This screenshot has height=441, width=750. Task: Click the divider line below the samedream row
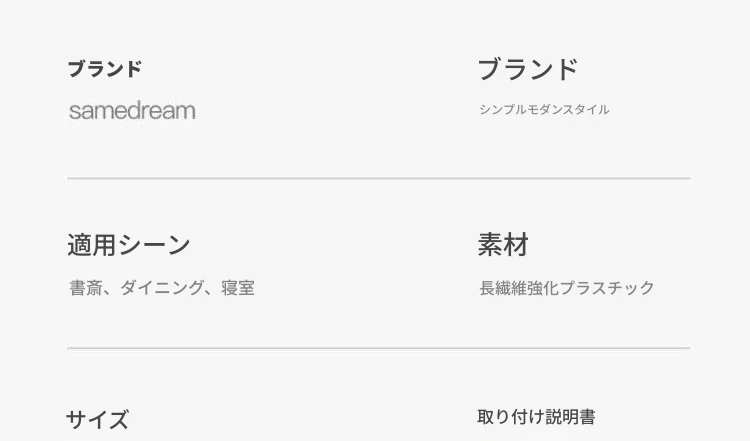point(378,178)
